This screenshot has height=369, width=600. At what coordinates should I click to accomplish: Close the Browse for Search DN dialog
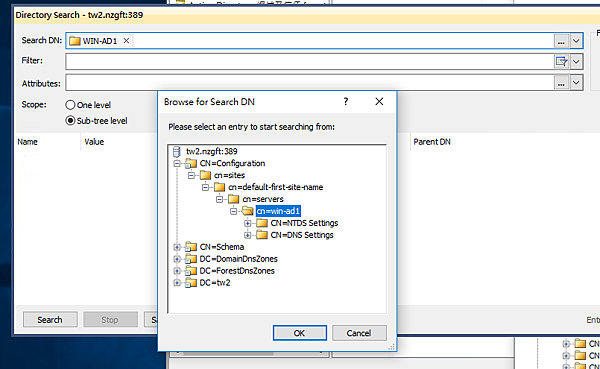pos(379,102)
